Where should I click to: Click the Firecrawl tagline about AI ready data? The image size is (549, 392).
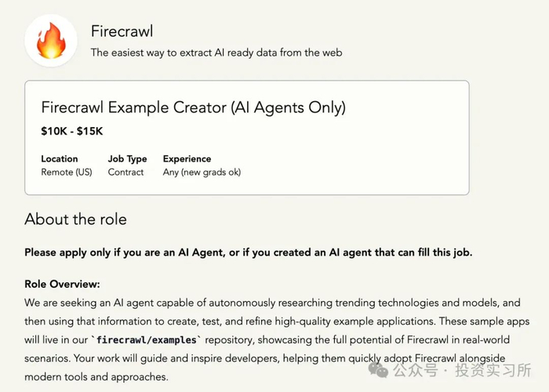(x=216, y=53)
